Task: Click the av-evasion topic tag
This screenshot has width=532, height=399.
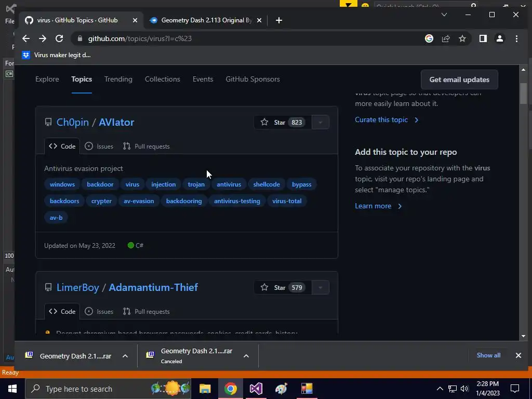Action: pos(139,201)
